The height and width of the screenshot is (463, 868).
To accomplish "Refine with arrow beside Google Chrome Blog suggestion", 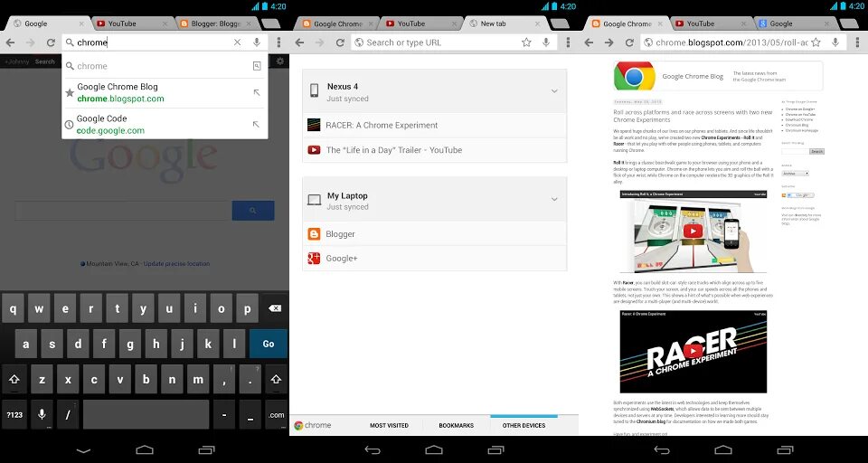I will click(x=256, y=92).
